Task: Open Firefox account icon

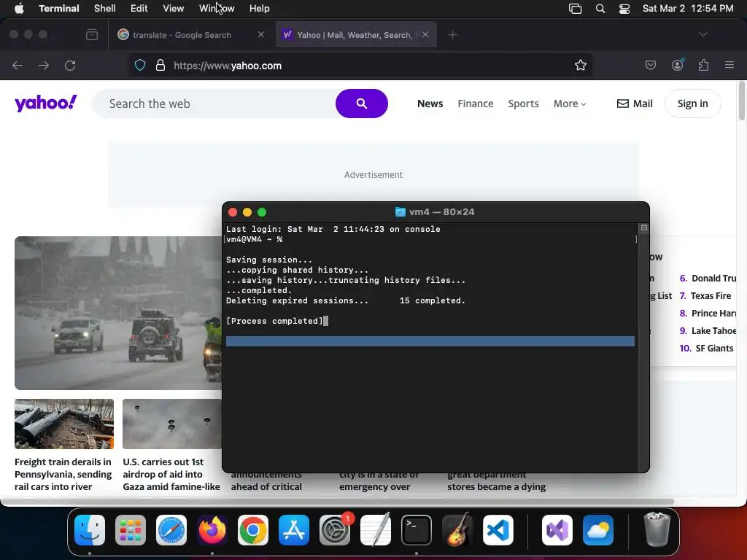Action: coord(678,65)
